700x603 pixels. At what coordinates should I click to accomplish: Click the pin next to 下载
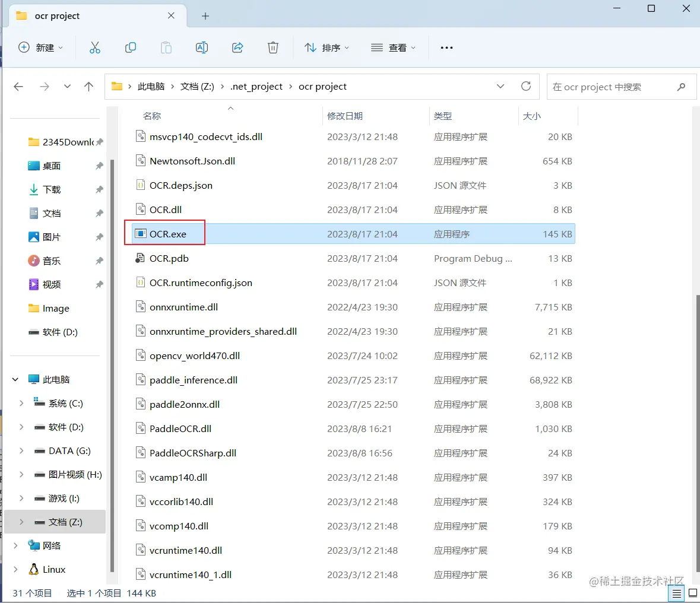pos(99,190)
